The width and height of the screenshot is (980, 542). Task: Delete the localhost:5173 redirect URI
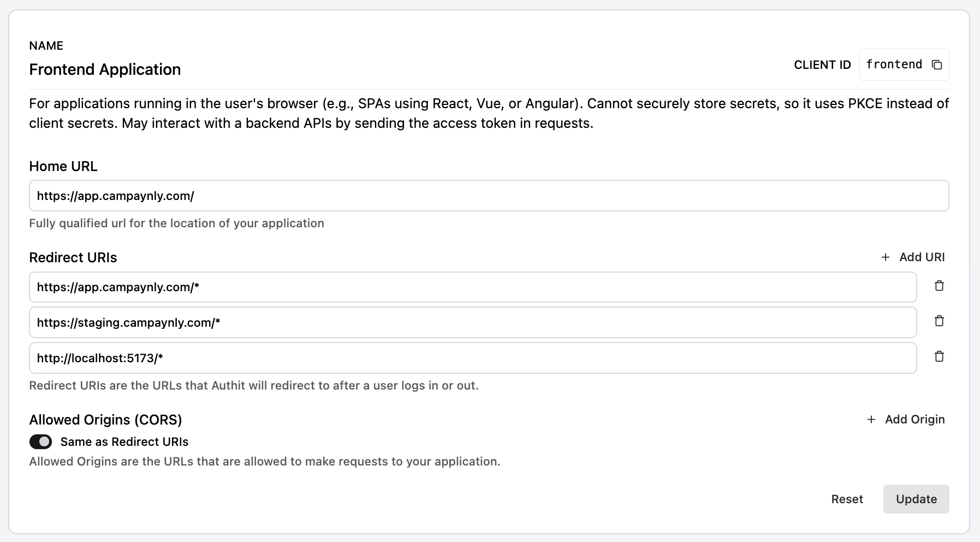(x=939, y=357)
